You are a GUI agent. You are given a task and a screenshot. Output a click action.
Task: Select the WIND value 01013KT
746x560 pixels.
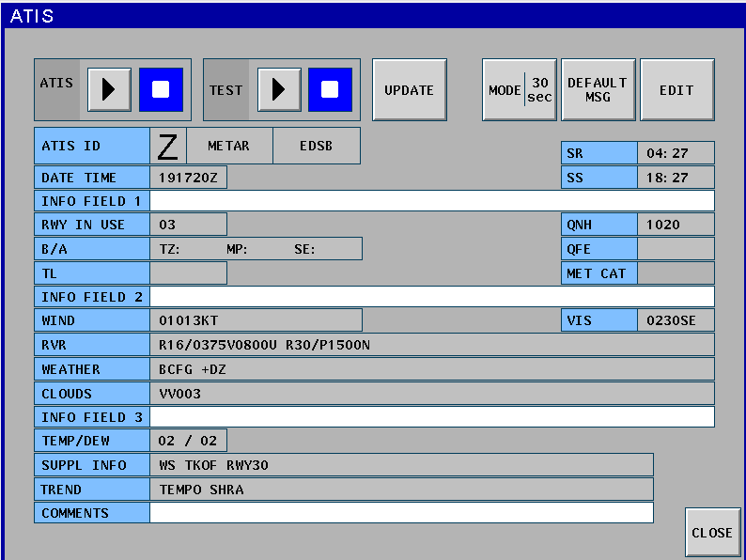click(256, 320)
